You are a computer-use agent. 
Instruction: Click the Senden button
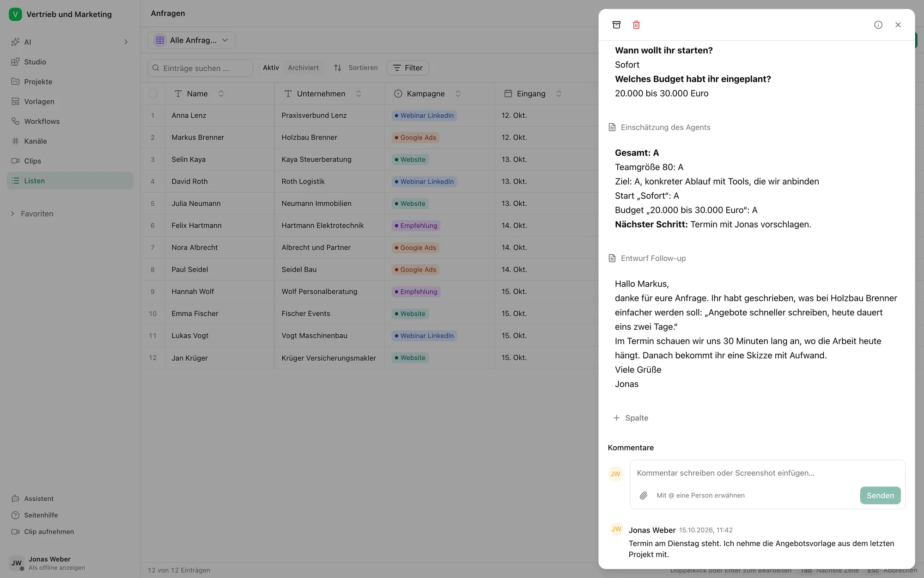[x=880, y=496]
